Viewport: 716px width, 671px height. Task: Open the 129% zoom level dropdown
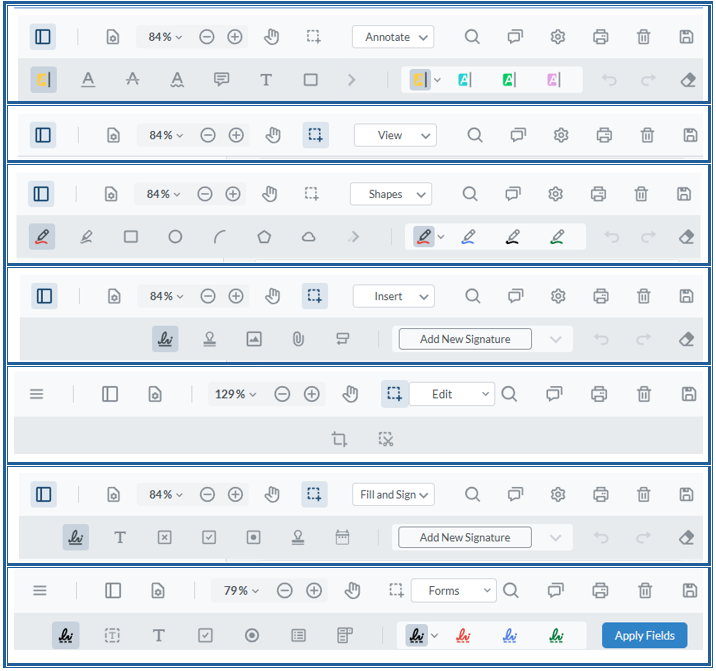[x=236, y=394]
